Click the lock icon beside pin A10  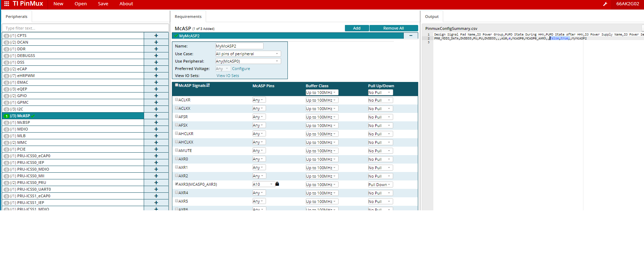[277, 184]
